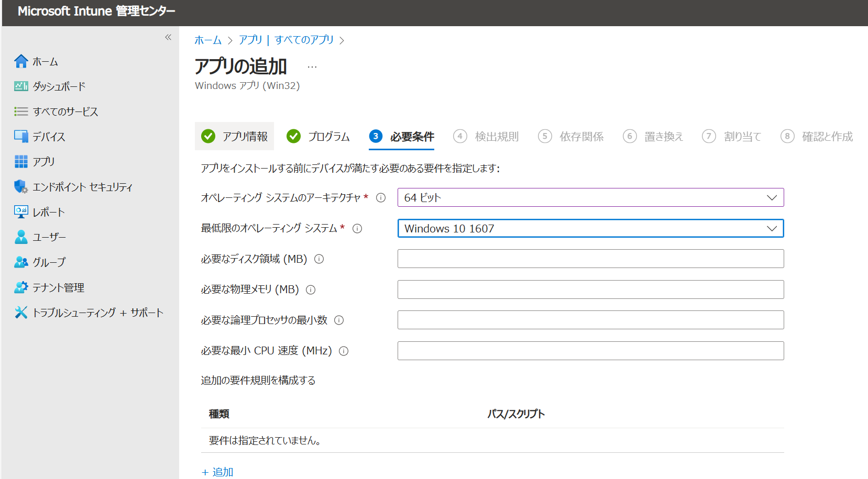Select the グループ people icon
The height and width of the screenshot is (479, 868).
(x=21, y=262)
